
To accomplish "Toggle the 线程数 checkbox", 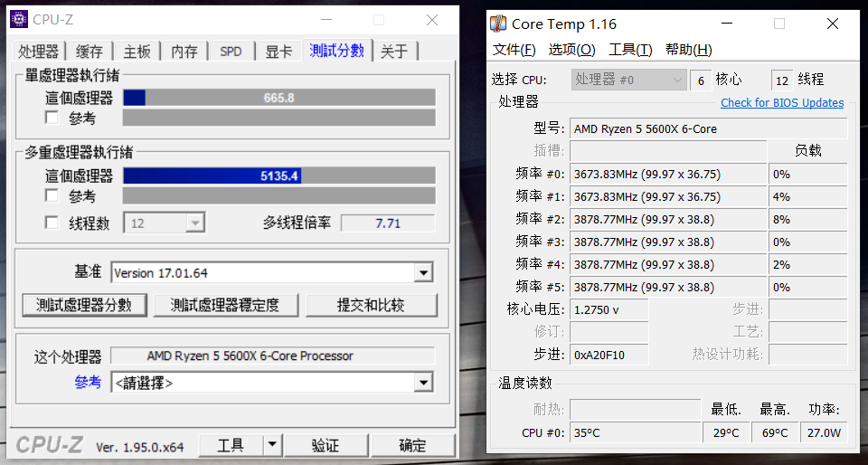I will (52, 223).
